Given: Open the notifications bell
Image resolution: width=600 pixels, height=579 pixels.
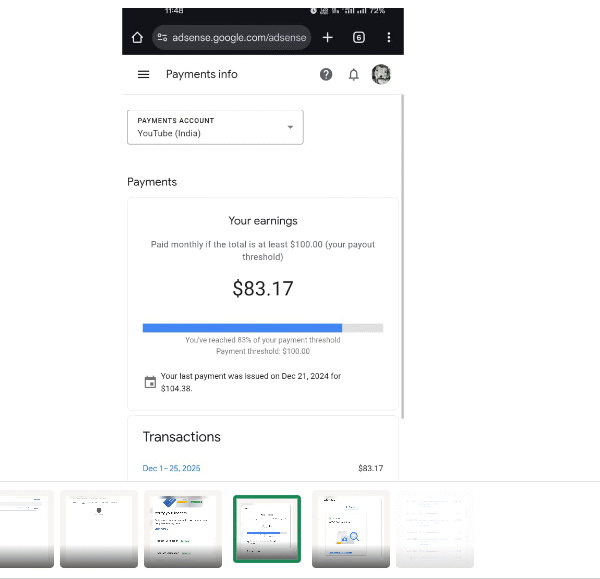Looking at the screenshot, I should [x=354, y=74].
